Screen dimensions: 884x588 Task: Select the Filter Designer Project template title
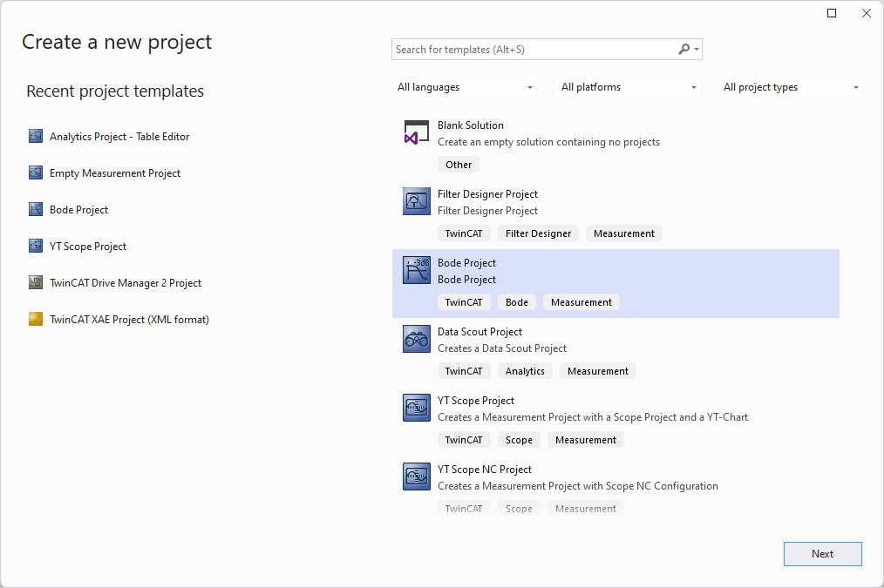pyautogui.click(x=487, y=193)
